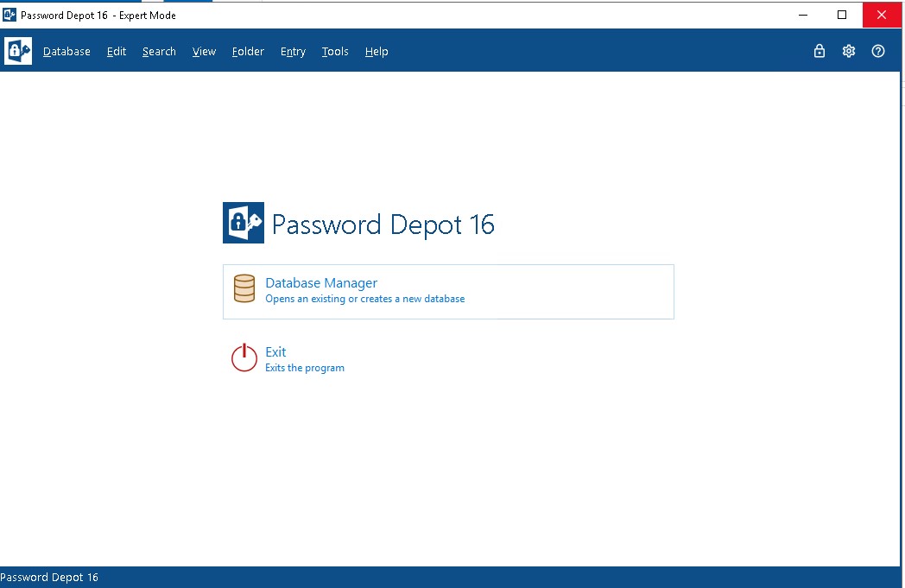905x588 pixels.
Task: Click the question mark help icon
Action: [878, 51]
